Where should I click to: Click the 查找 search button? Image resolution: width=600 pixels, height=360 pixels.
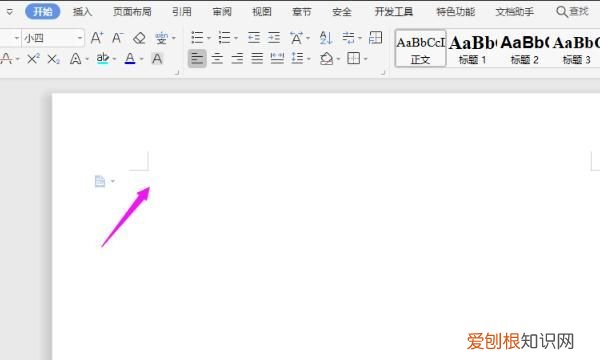(572, 11)
